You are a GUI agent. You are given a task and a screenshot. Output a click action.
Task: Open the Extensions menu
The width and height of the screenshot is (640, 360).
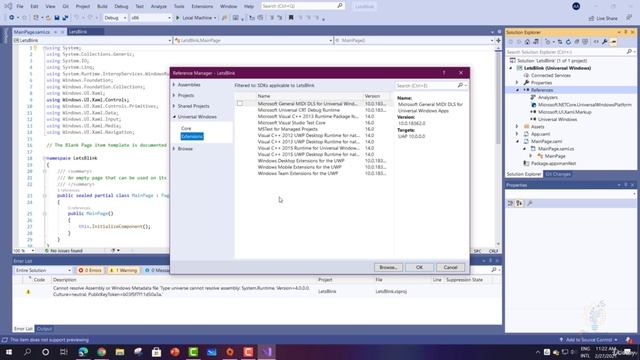coord(202,7)
